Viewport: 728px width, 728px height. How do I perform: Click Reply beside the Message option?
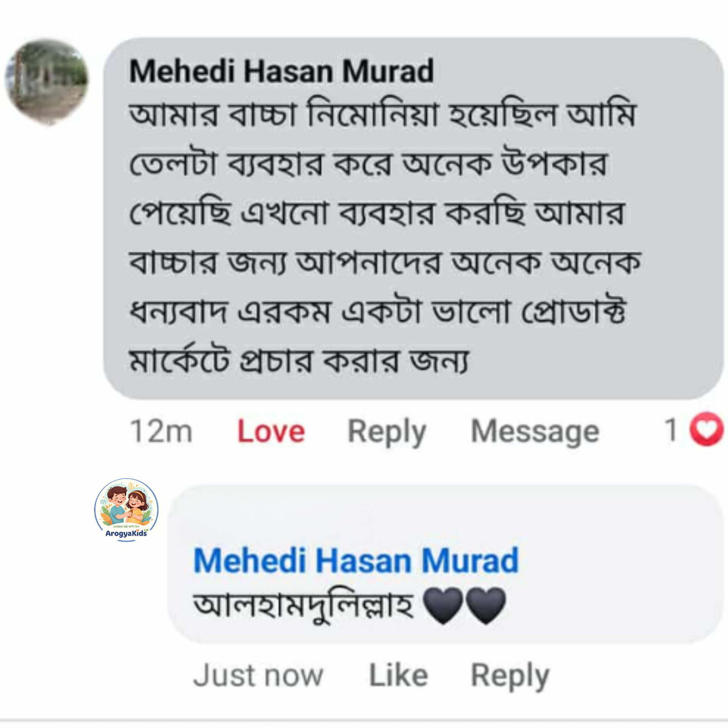[x=387, y=432]
